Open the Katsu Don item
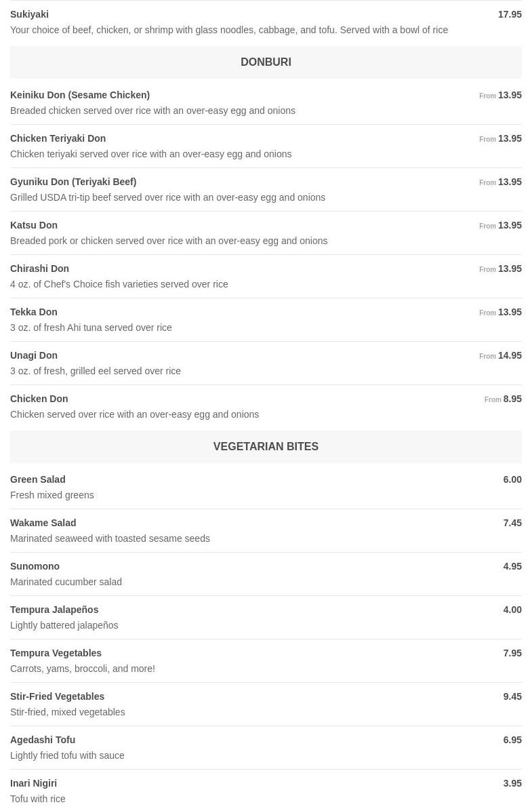The width and height of the screenshot is (532, 811). [x=34, y=225]
